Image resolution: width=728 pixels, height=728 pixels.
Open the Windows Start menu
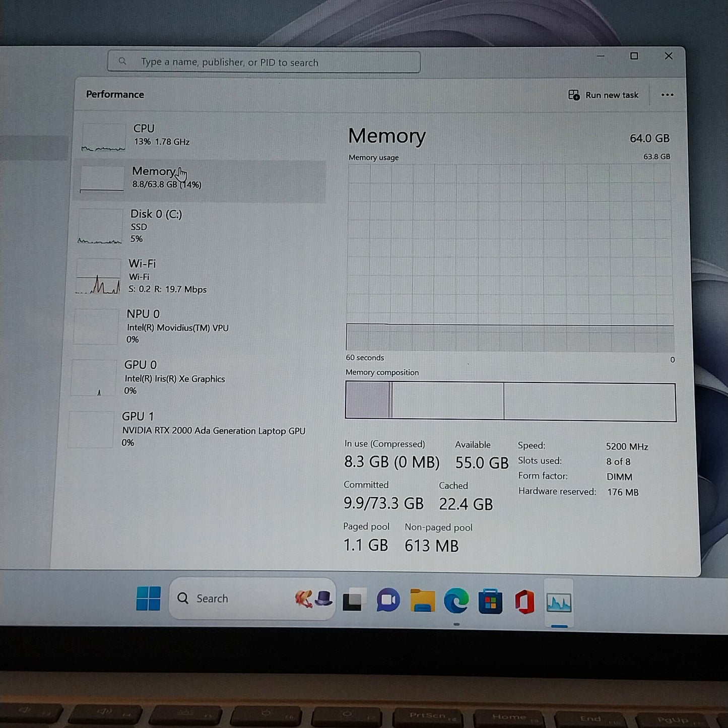148,599
